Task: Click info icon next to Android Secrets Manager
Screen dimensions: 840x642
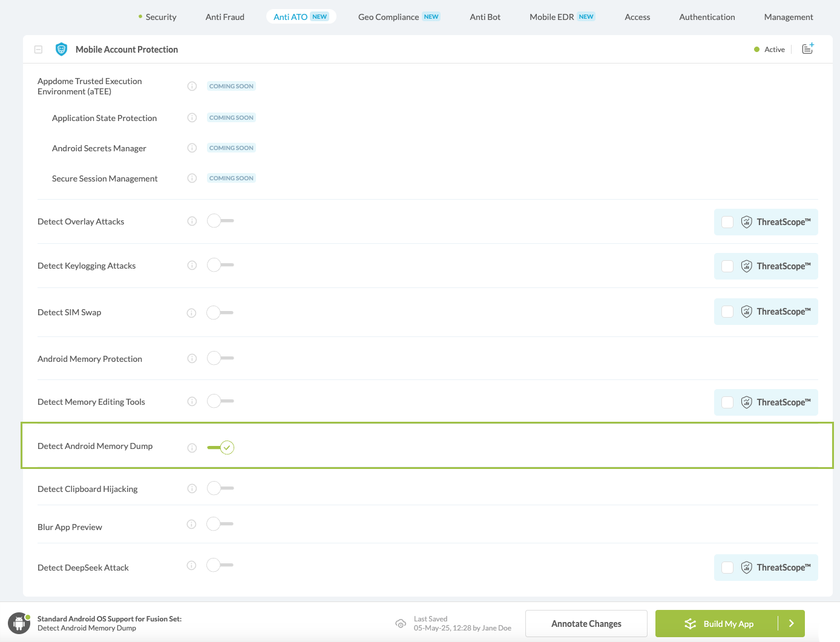Action: point(192,148)
